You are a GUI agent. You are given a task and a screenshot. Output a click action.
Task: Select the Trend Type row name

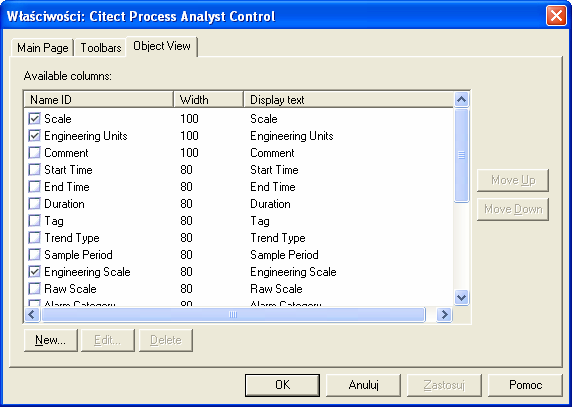(72, 238)
